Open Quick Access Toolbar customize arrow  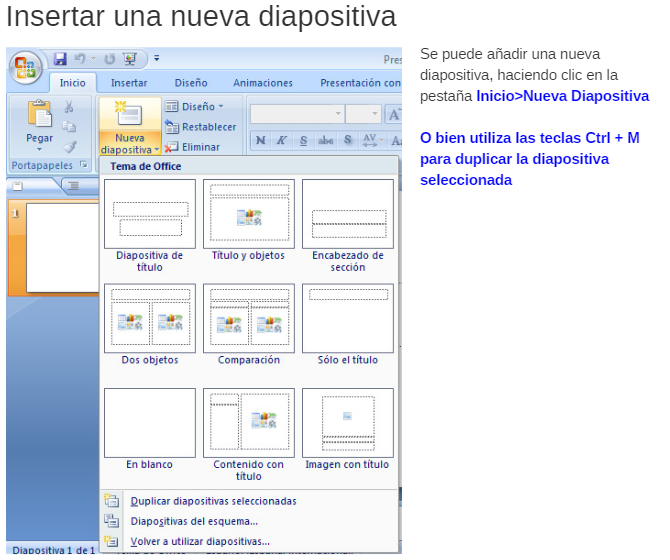[x=157, y=58]
